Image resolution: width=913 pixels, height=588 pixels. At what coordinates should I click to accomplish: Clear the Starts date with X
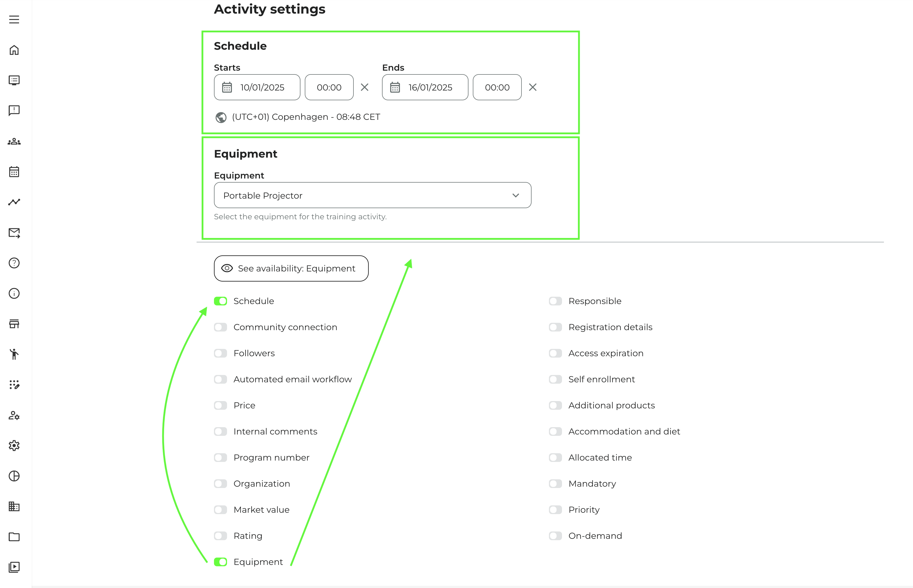pos(364,87)
